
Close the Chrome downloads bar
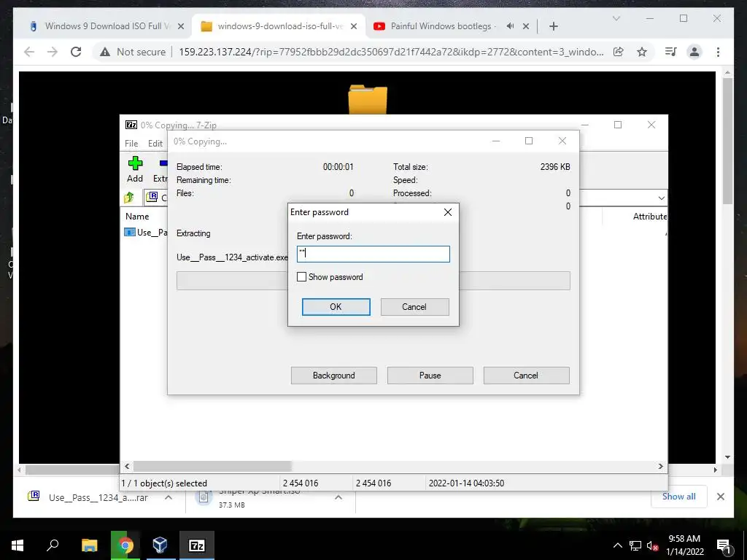tap(720, 497)
